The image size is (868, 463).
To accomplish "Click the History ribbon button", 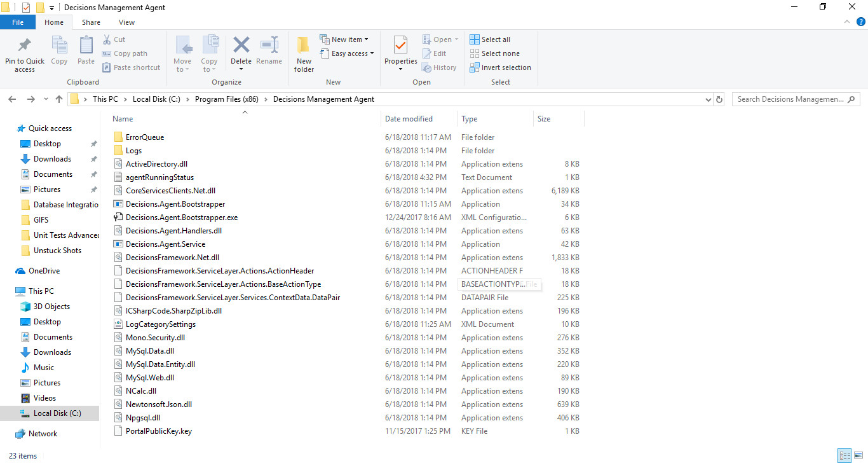I will pos(440,67).
